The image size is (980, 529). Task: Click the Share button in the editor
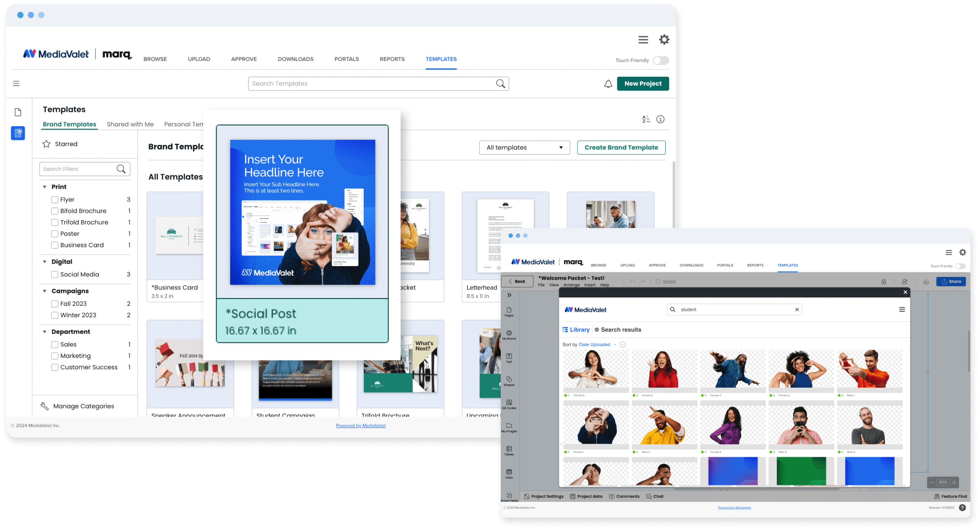(951, 281)
